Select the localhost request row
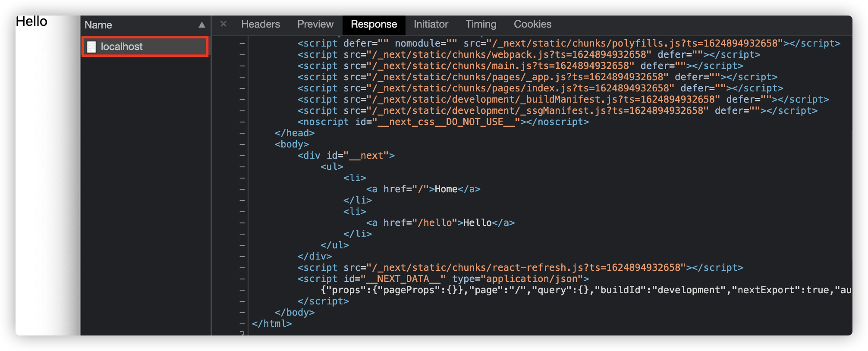Image resolution: width=868 pixels, height=351 pixels. 145,47
